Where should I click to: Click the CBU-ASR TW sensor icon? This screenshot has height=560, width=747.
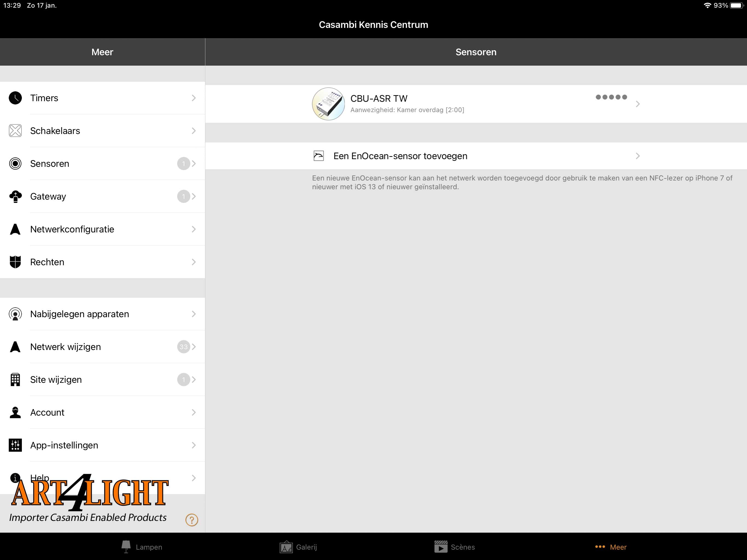[x=328, y=102]
